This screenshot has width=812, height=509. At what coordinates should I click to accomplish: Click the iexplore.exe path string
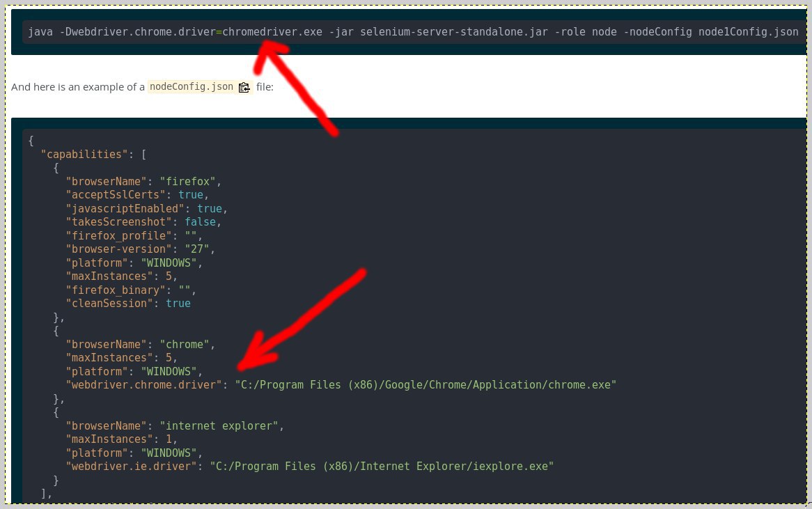point(382,467)
